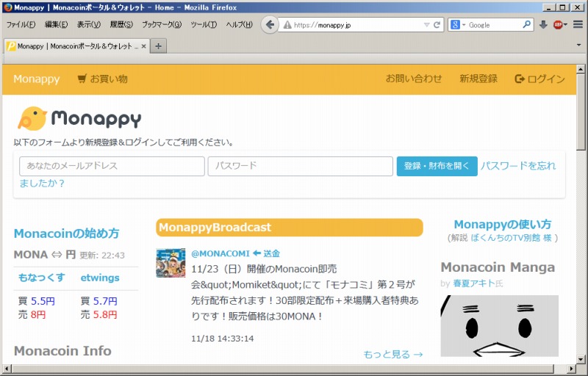Click the もっと見る see more link
This screenshot has width=588, height=376.
coord(393,354)
